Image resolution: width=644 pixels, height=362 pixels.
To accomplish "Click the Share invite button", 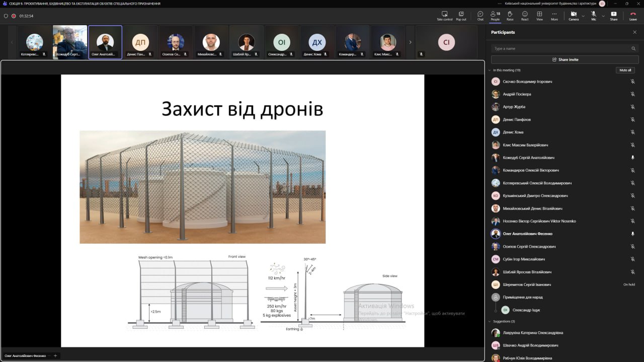I will coord(565,59).
